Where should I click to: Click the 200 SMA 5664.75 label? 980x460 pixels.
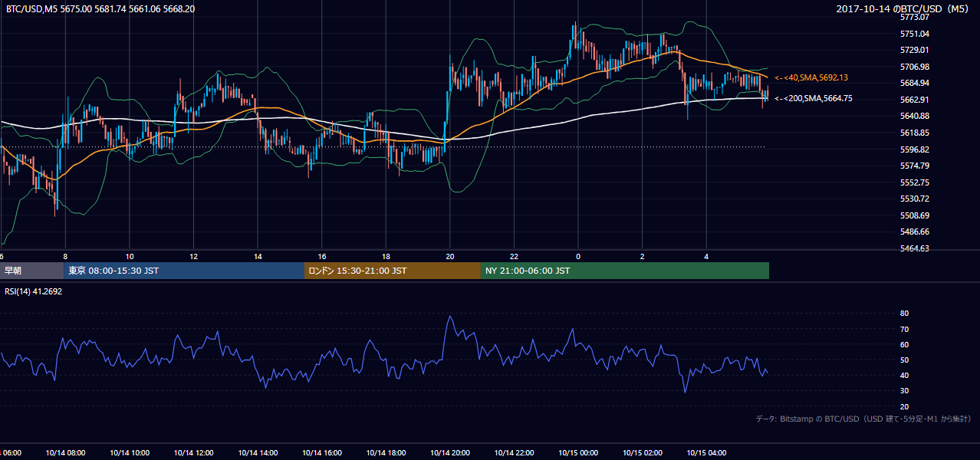tap(813, 98)
